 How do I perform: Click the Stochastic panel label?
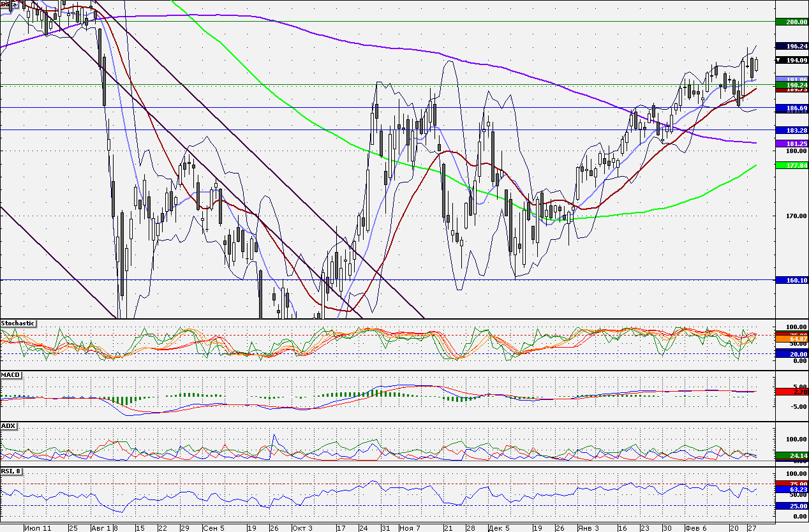[18, 323]
